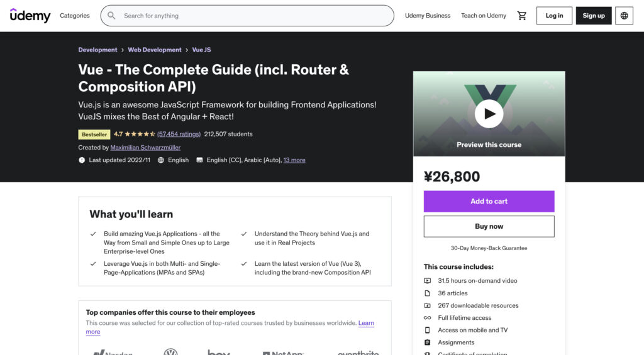Open Teach on Udemy link

484,16
